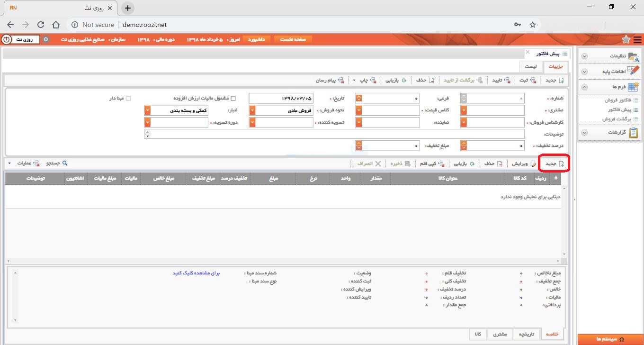Switch to the تاریخچه bottom tab

pyautogui.click(x=526, y=334)
